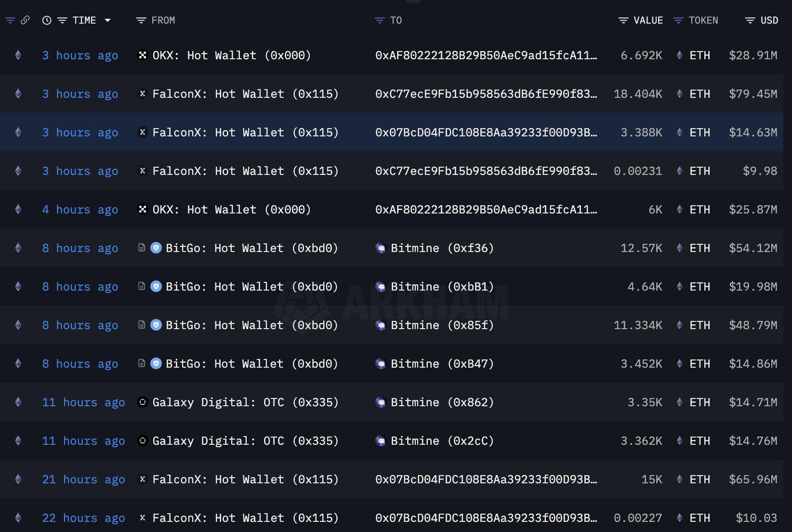Viewport: 792px width, 532px height.
Task: Open the Bitmine (0x2cC) entity page
Action: [442, 441]
